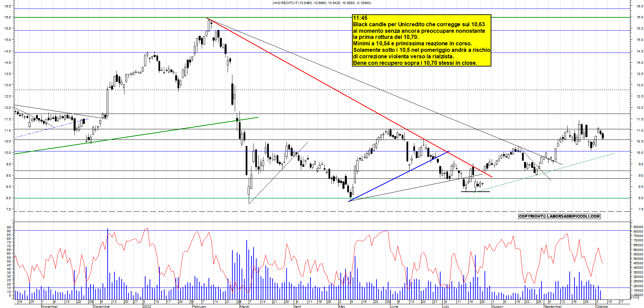Screen dimensions: 644x308
Task: Click 16.0 on the right price axis
Action: pyautogui.click(x=640, y=17)
